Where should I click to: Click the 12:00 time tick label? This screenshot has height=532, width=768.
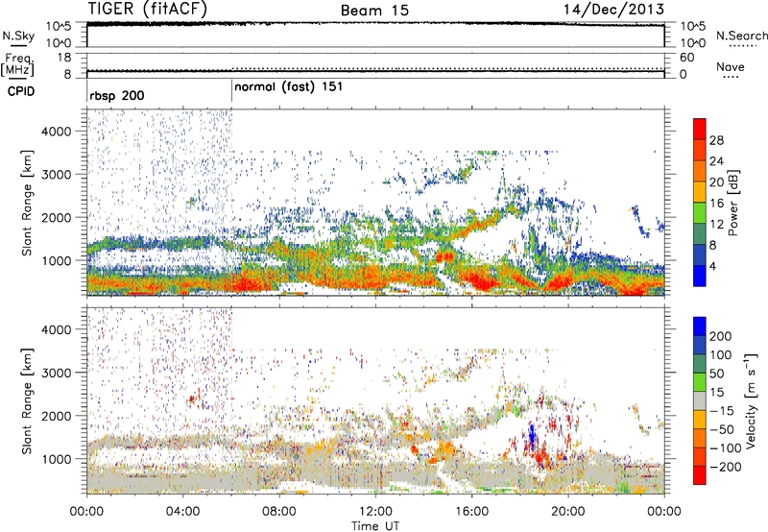click(375, 512)
